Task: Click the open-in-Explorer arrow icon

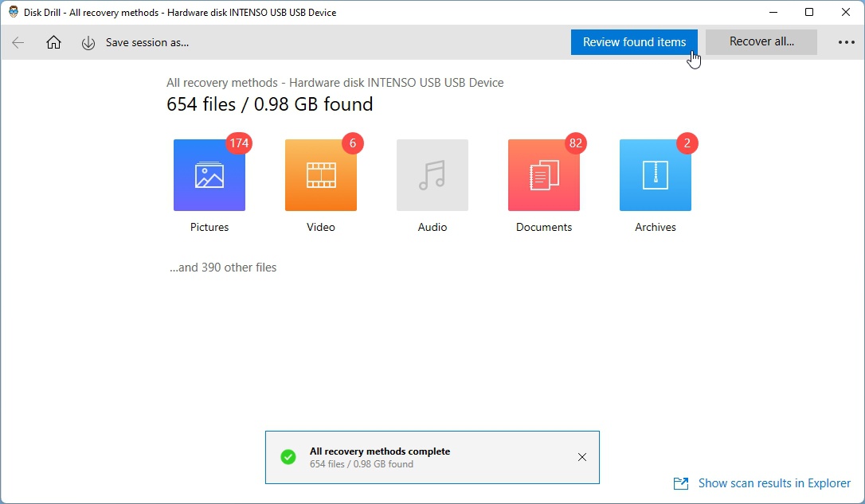Action: click(x=681, y=483)
